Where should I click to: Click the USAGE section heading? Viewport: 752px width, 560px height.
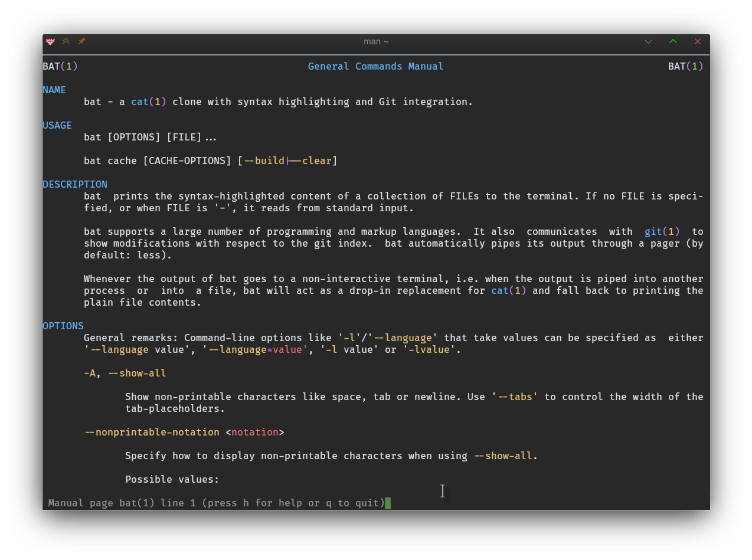57,125
